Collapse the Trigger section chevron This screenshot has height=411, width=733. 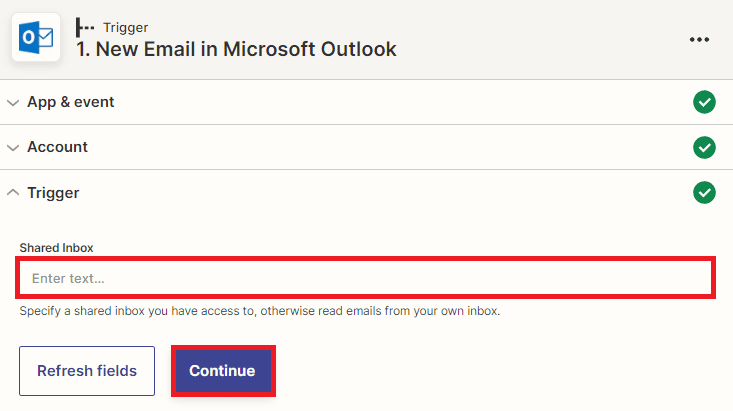(13, 192)
